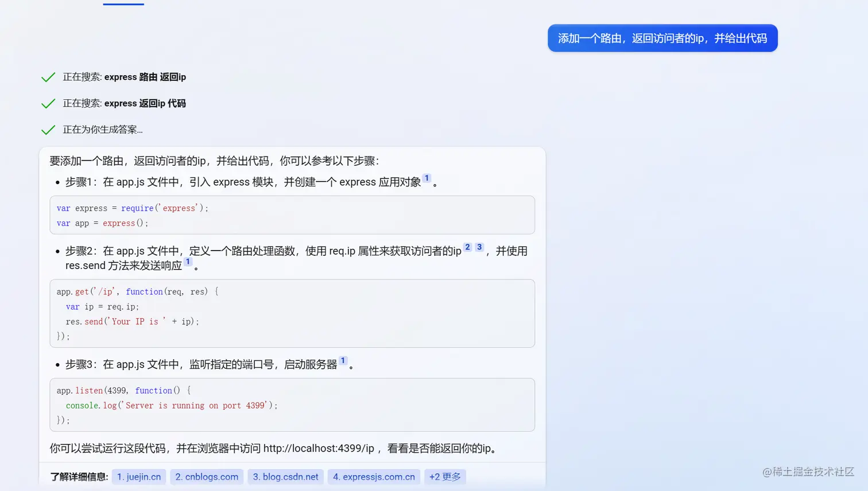The width and height of the screenshot is (868, 491).
Task: Expand '+2 更多' sources
Action: pyautogui.click(x=445, y=477)
